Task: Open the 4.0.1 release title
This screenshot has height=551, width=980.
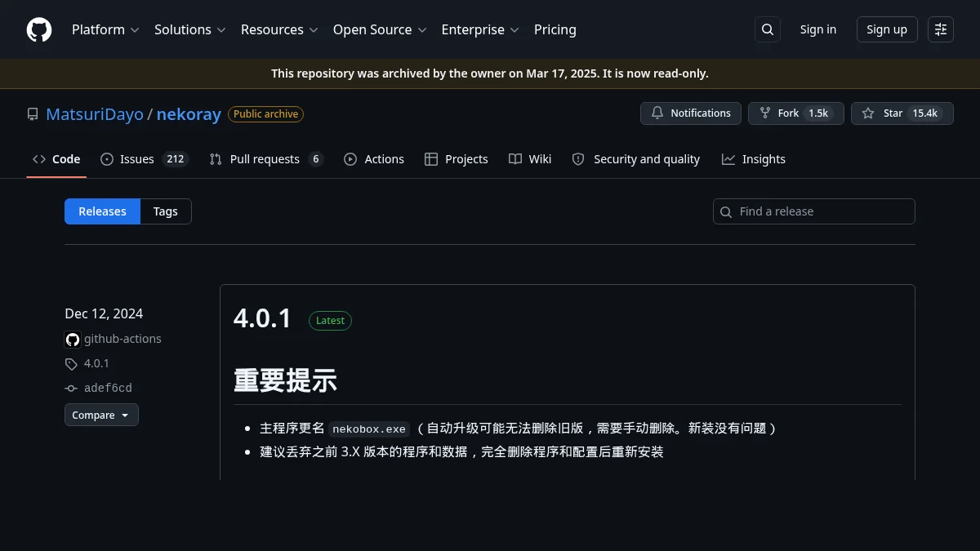Action: click(x=262, y=318)
